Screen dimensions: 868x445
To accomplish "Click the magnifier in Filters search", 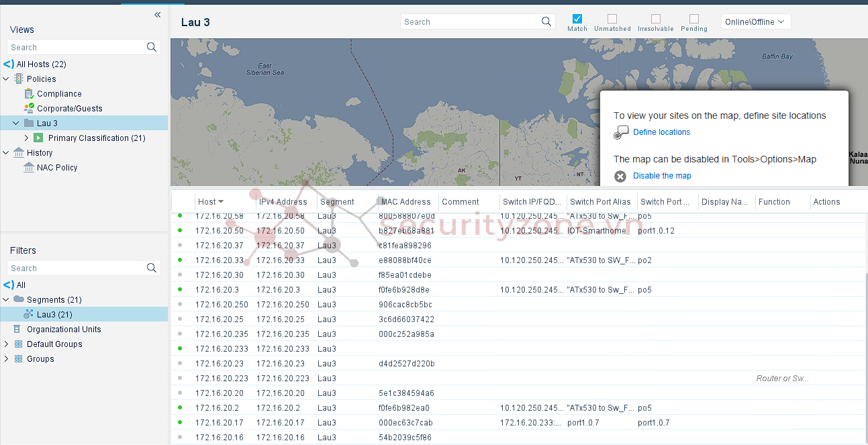I will click(x=152, y=268).
